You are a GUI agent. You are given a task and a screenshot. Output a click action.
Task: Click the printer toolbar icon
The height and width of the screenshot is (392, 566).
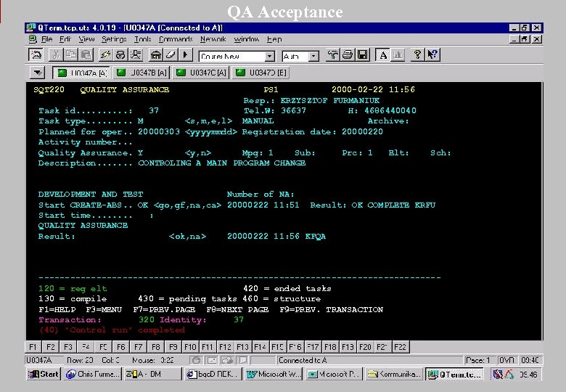[x=348, y=55]
